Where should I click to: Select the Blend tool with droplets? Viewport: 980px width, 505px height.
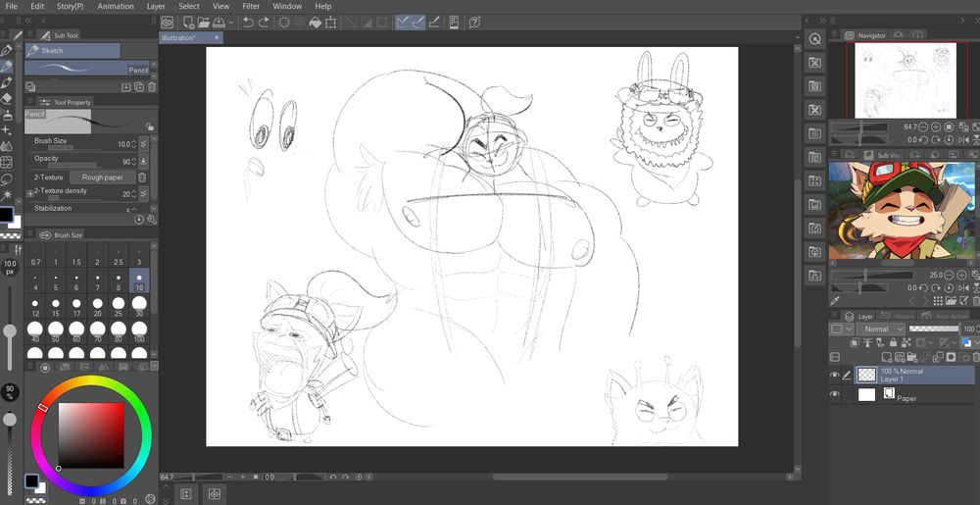(6, 146)
